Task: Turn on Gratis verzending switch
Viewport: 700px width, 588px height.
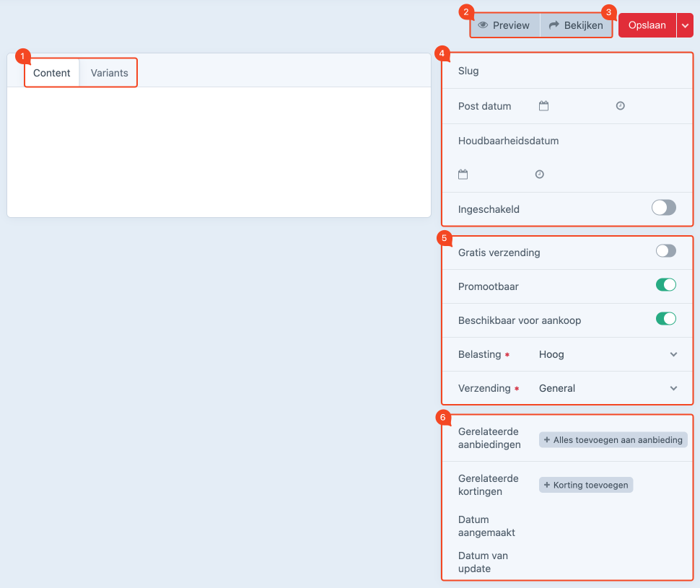Action: (x=665, y=251)
